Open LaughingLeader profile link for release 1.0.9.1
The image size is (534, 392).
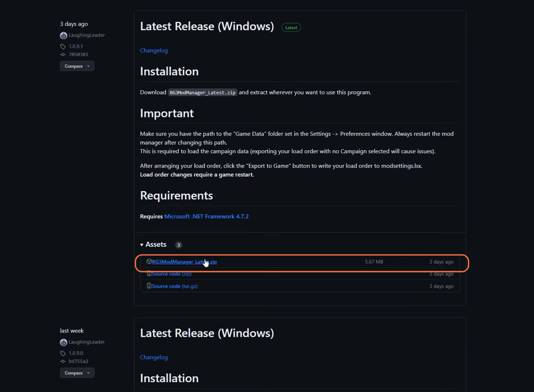[86, 35]
